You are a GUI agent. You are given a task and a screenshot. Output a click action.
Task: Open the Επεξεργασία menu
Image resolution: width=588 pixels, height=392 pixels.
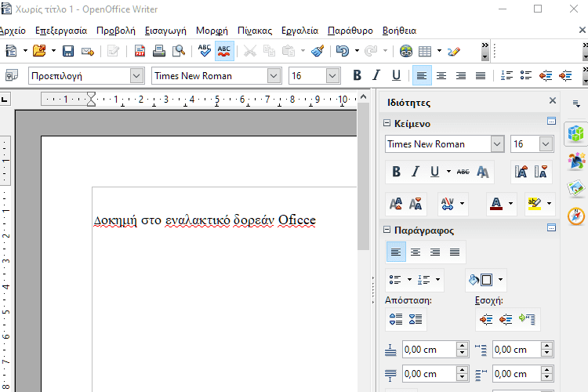point(61,31)
